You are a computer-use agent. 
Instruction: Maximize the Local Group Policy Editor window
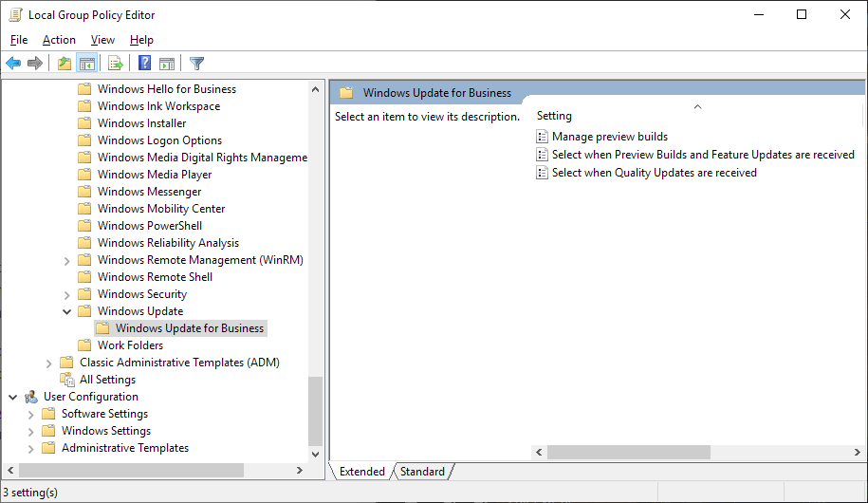(802, 14)
